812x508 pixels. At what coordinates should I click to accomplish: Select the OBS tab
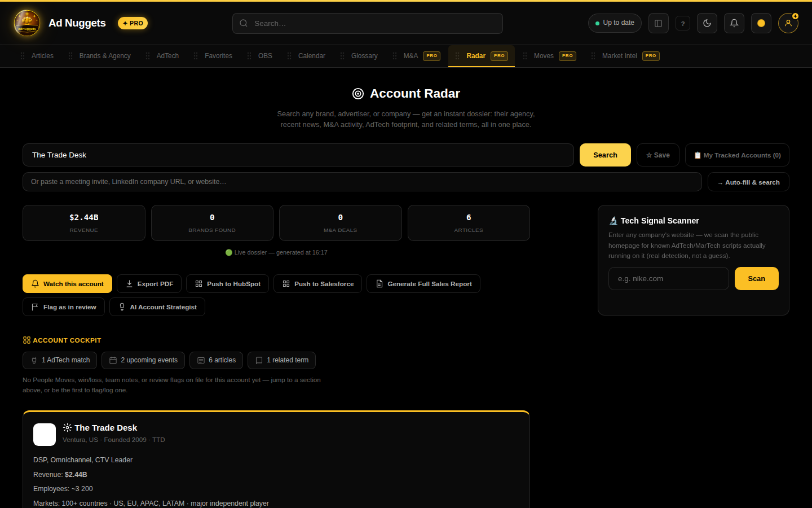pos(265,56)
